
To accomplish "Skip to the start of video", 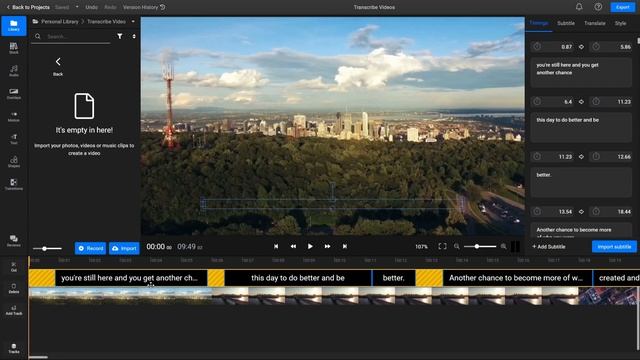I will pyautogui.click(x=276, y=246).
